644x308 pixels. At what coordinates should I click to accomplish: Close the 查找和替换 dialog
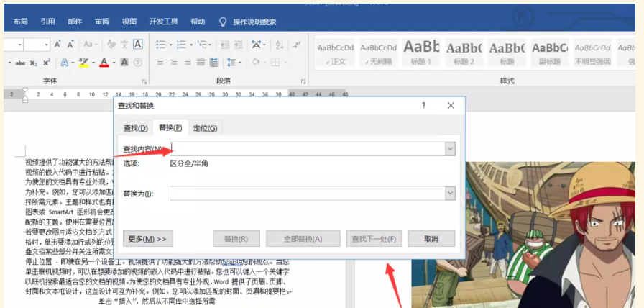(451, 106)
